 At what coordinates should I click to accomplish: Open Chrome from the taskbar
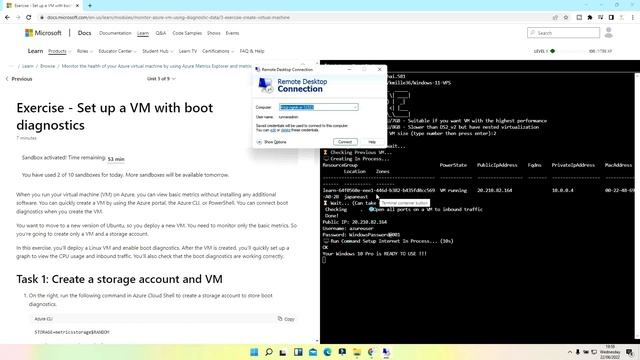tap(371, 352)
